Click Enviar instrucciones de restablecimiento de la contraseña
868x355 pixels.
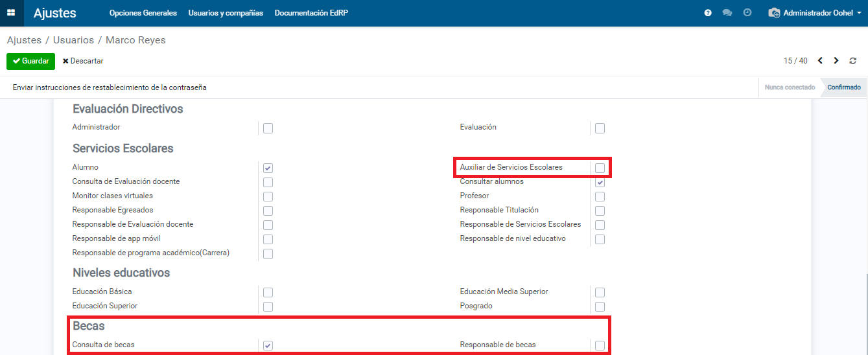point(110,87)
